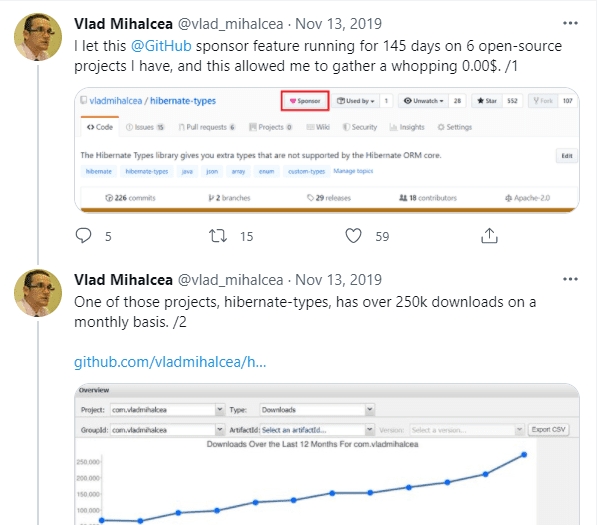Open the Wiki tab
Image resolution: width=616 pixels, height=525 pixels.
pos(318,127)
